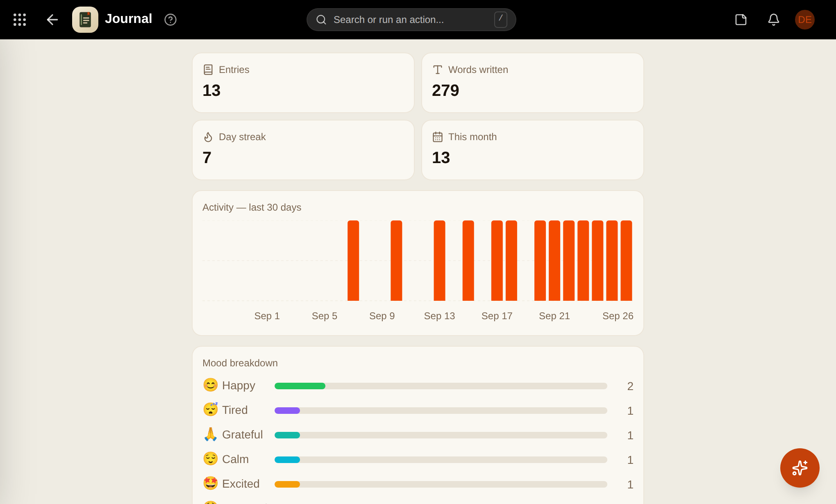The height and width of the screenshot is (504, 836).
Task: Click the Grateful mood teal bar
Action: (x=287, y=435)
